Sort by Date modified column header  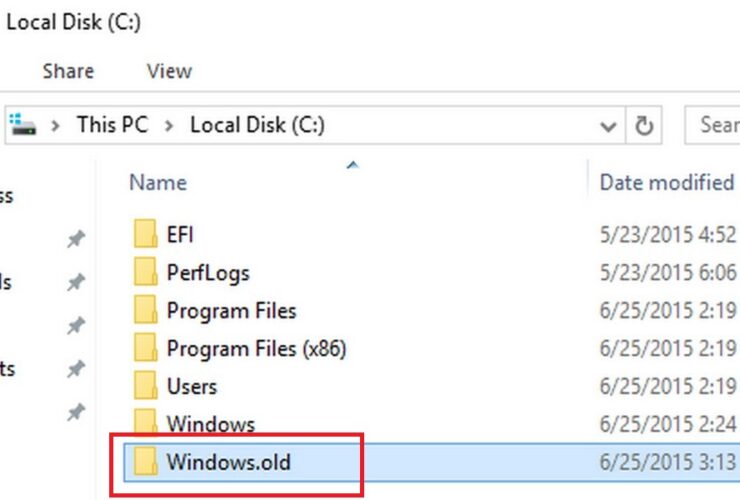coord(666,182)
